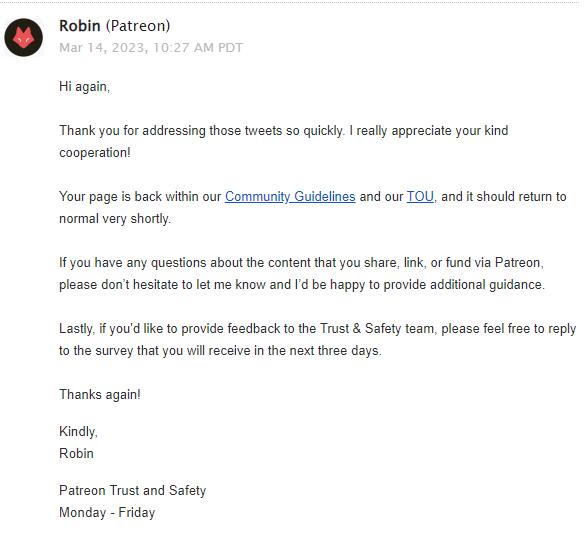Click the 'Kindly,' sign-off text
587x546 pixels.
pos(79,432)
